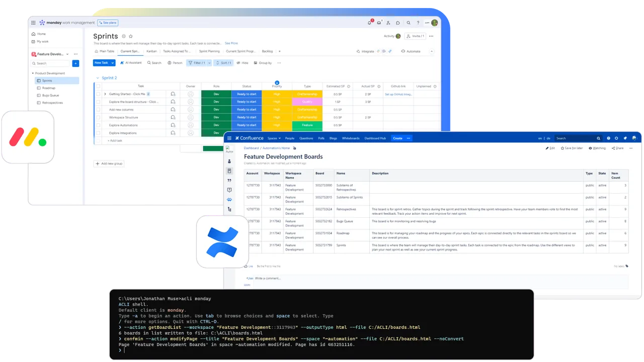644x362 pixels.
Task: Open monday notifications bell
Action: pyautogui.click(x=370, y=23)
